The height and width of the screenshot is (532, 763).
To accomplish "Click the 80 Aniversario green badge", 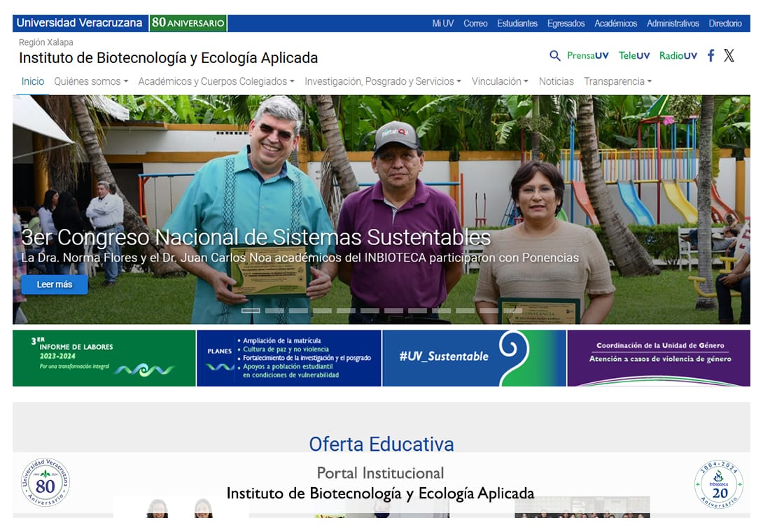I will click(188, 23).
